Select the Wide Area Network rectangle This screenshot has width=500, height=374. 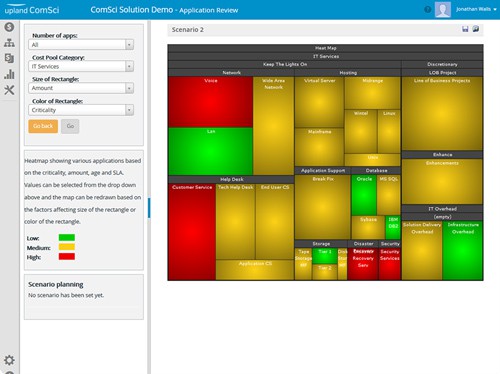click(x=273, y=126)
